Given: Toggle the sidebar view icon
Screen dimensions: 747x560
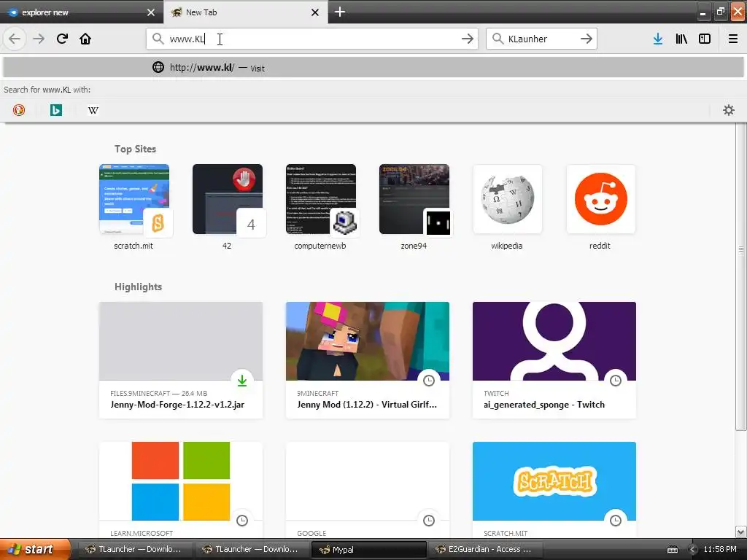Looking at the screenshot, I should [x=705, y=39].
